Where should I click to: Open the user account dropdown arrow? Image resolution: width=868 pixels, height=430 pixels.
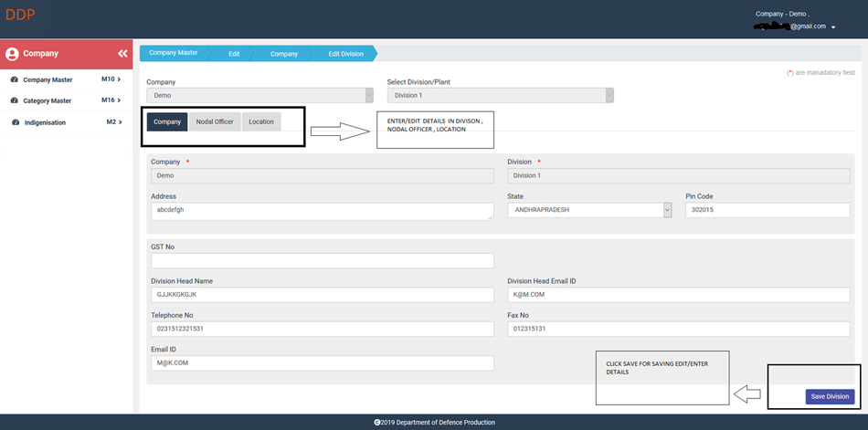pos(833,27)
